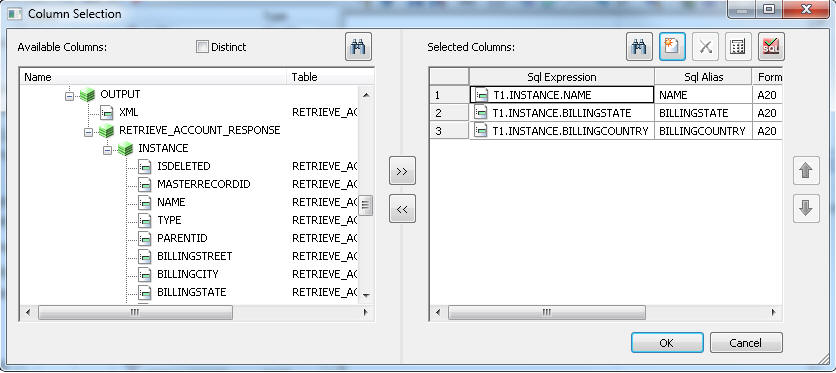Select the OUTPUT segment icon
This screenshot has height=373, width=836.
point(87,95)
